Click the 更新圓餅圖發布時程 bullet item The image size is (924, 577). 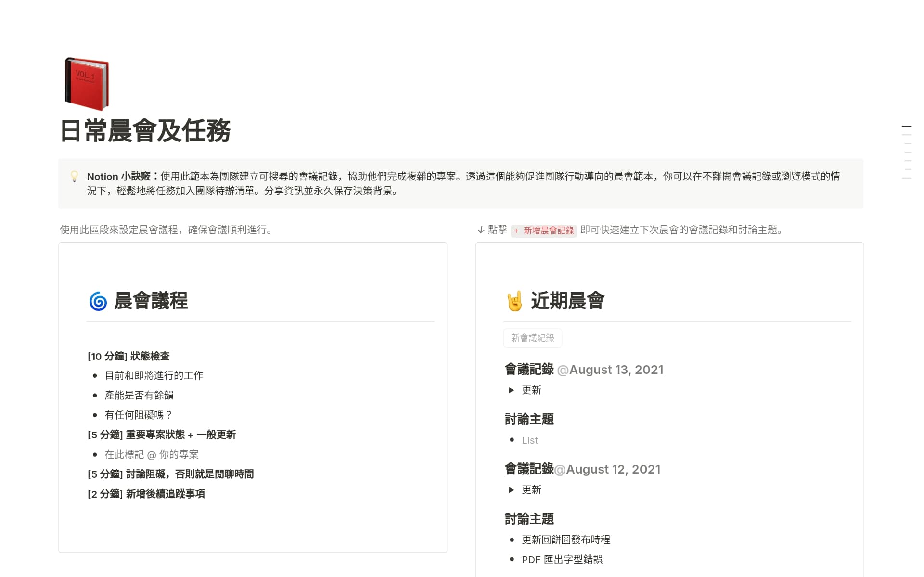point(566,539)
